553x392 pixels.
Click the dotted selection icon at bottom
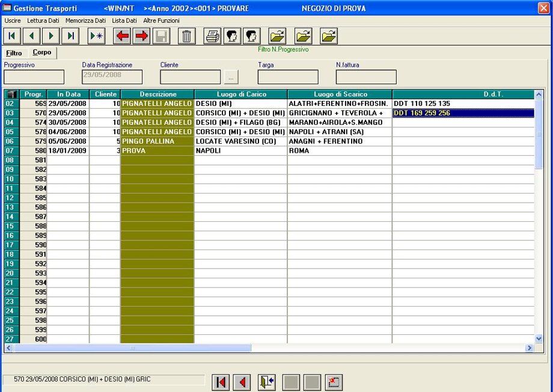tap(334, 382)
